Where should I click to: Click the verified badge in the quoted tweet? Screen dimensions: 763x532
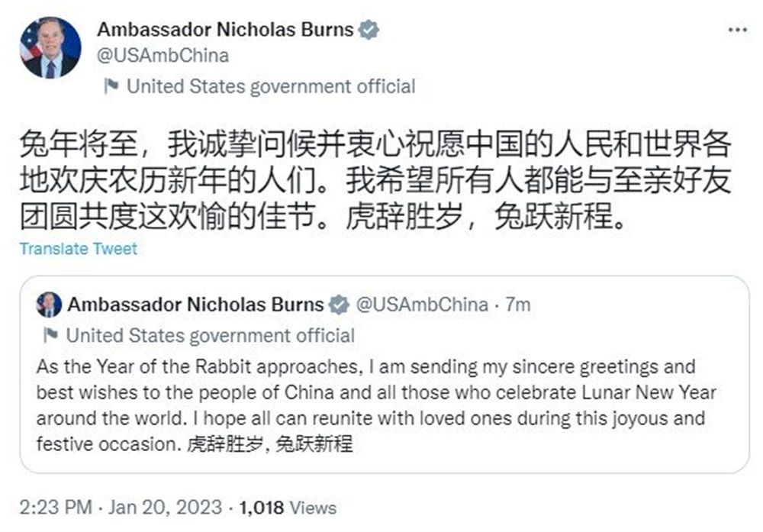click(338, 305)
